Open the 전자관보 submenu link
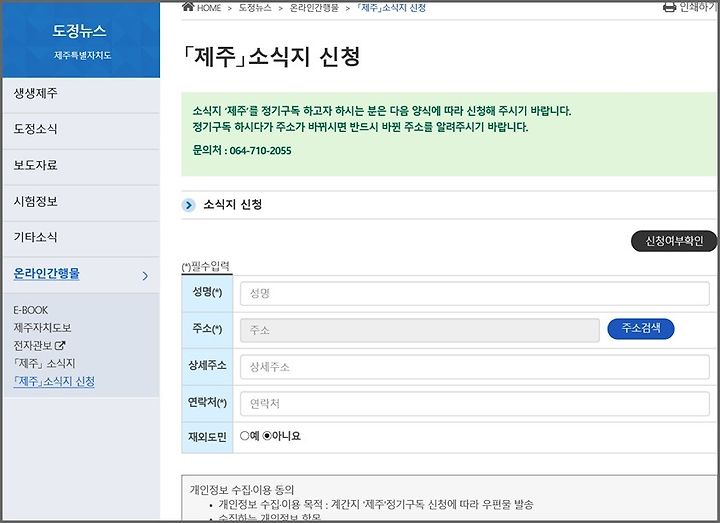Viewport: 720px width, 523px height. click(33, 345)
